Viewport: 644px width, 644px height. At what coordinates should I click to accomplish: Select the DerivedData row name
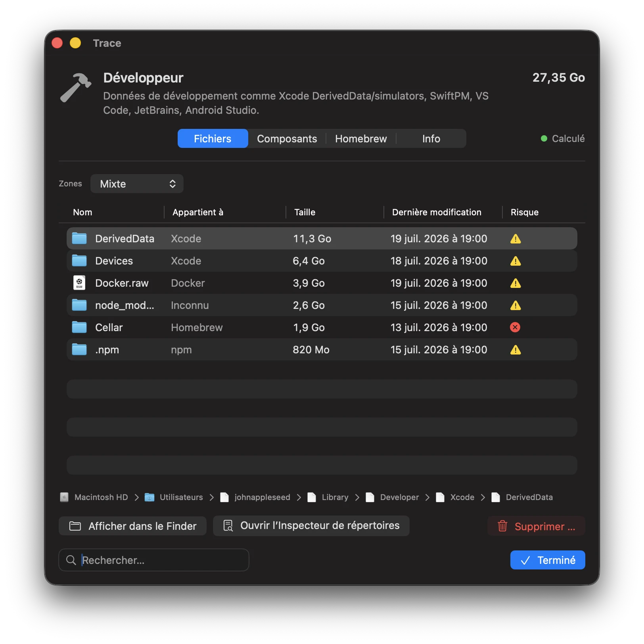[125, 238]
